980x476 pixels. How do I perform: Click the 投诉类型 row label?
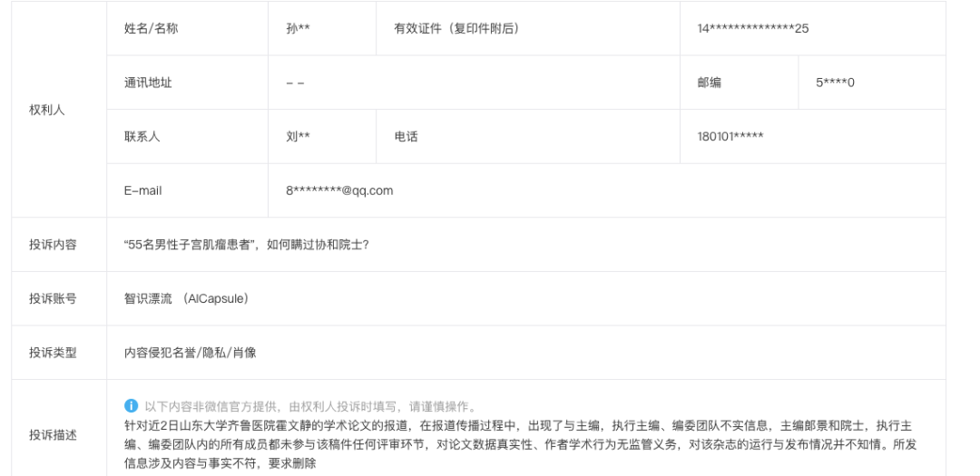tap(53, 353)
